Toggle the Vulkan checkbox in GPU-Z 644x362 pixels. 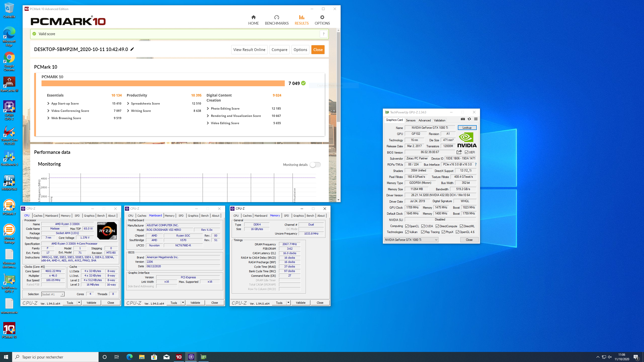407,232
